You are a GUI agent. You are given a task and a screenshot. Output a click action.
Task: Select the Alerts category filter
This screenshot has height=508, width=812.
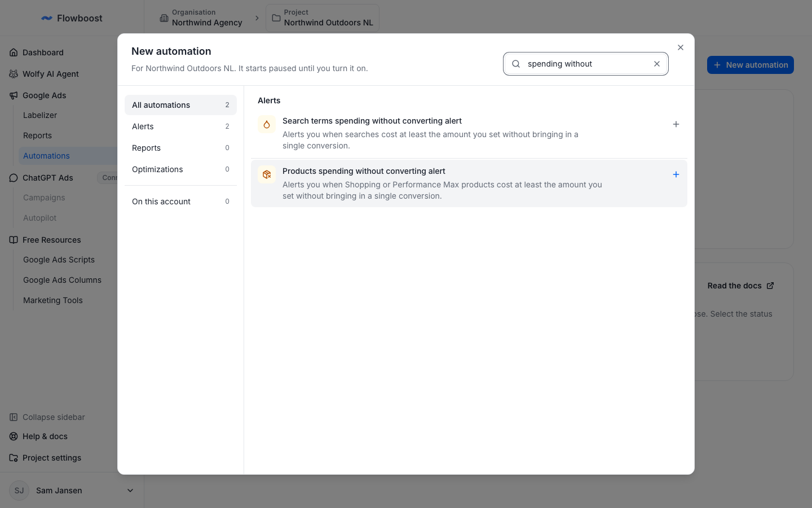point(180,126)
